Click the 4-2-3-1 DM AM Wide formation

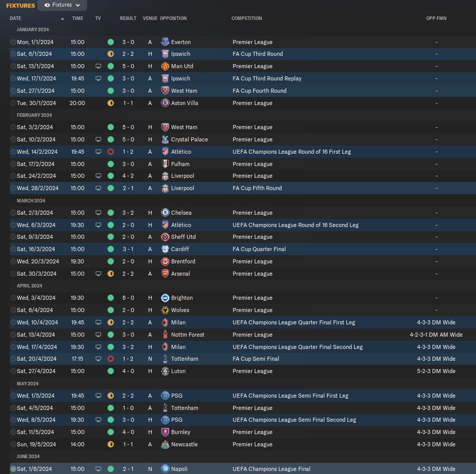(x=436, y=335)
